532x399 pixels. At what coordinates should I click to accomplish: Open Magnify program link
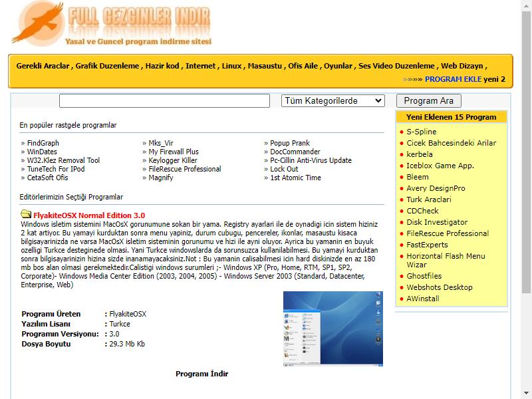(161, 178)
